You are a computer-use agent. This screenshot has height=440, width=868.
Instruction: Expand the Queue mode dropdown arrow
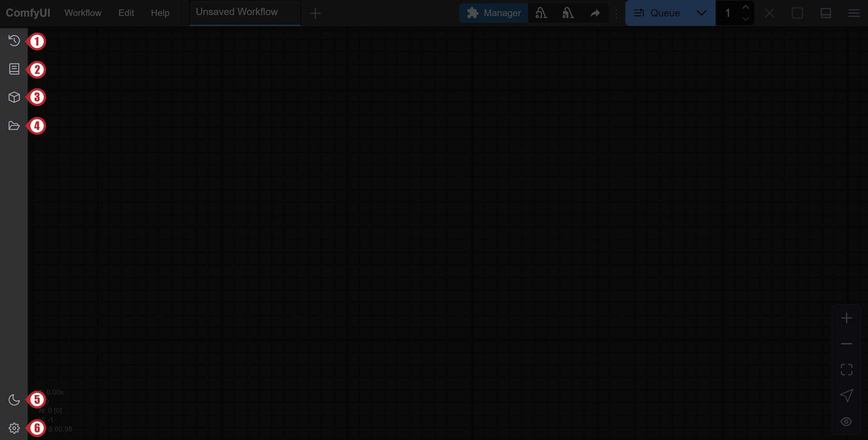[x=701, y=13]
